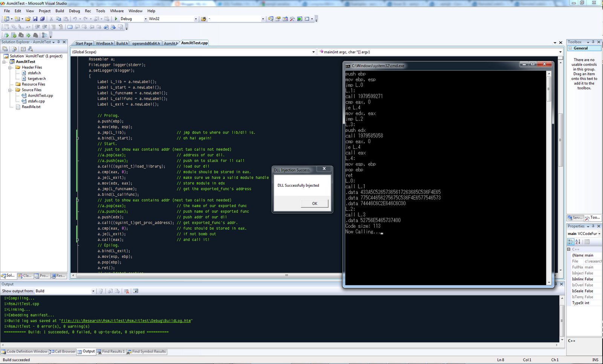The height and width of the screenshot is (364, 603).
Task: Select AsmJitTest.cpp in Solution Explorer
Action: coord(40,96)
